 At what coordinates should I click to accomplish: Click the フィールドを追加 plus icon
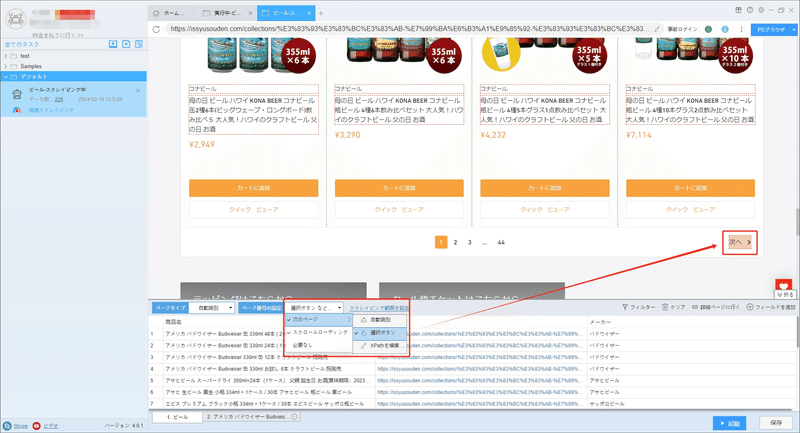pyautogui.click(x=749, y=307)
